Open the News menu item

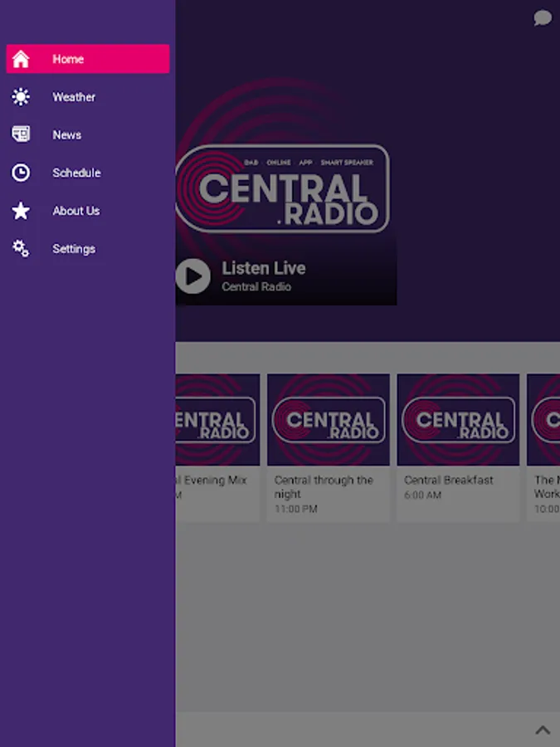pos(88,134)
